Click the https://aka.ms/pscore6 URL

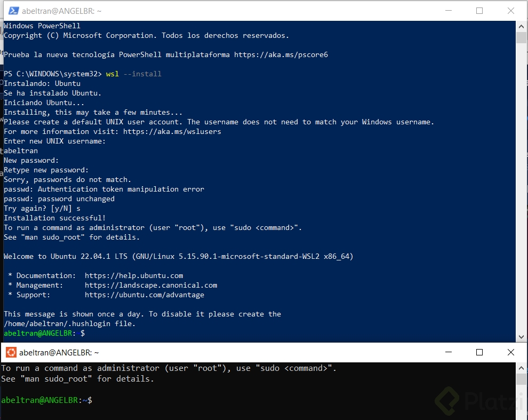[x=281, y=54]
